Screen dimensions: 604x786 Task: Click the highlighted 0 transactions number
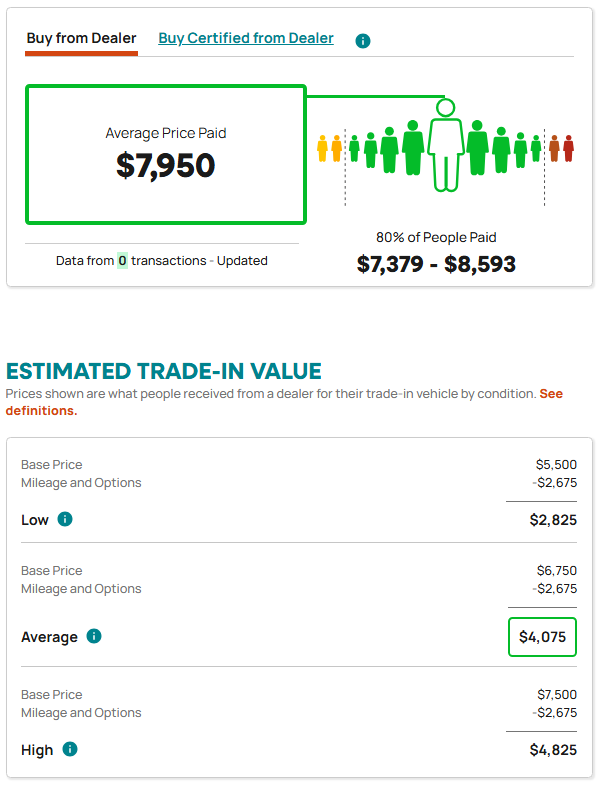point(122,261)
